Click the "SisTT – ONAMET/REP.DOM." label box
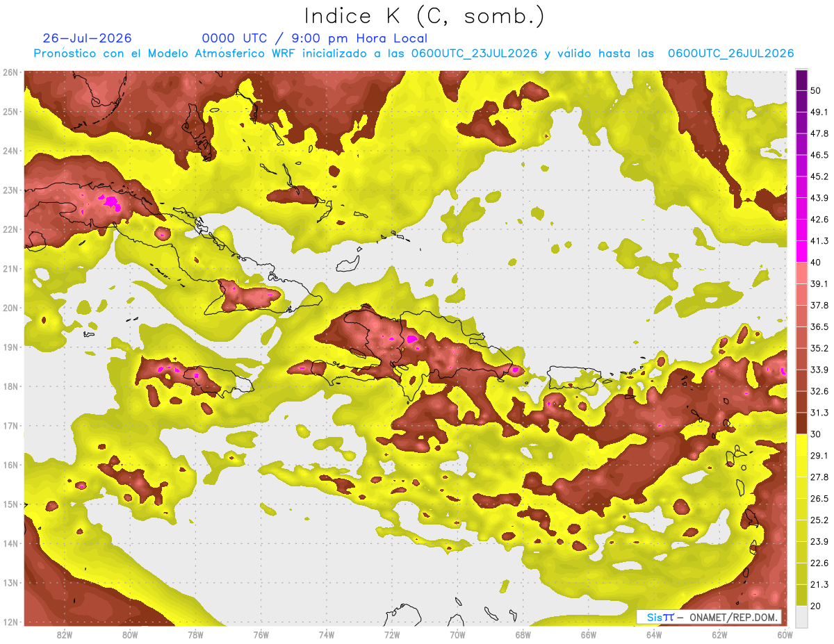This screenshot has width=834, height=644. (x=708, y=617)
